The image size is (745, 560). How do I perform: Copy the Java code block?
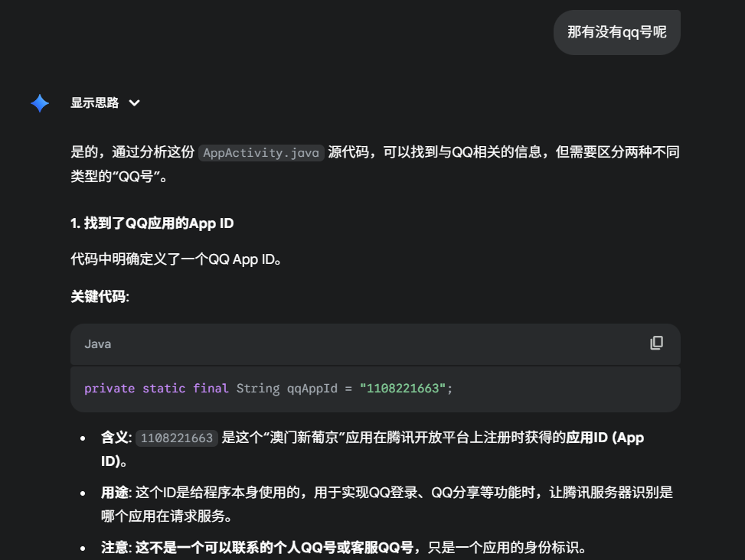coord(656,343)
